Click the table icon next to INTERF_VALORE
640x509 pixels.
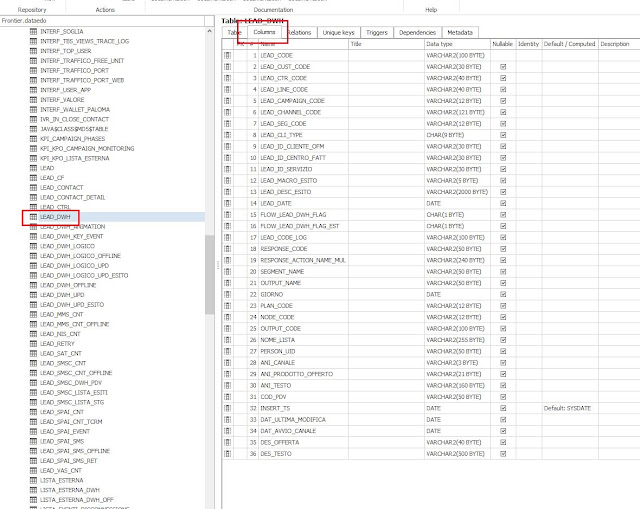[x=33, y=100]
